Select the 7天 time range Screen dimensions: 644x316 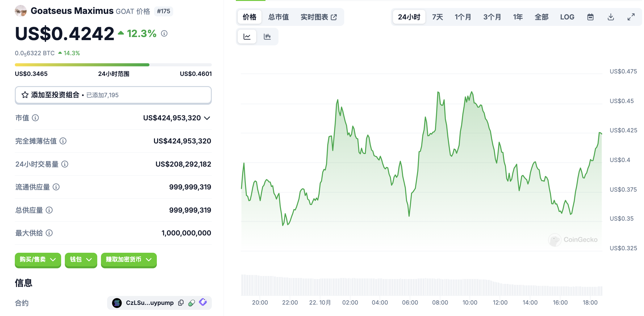[x=437, y=17]
